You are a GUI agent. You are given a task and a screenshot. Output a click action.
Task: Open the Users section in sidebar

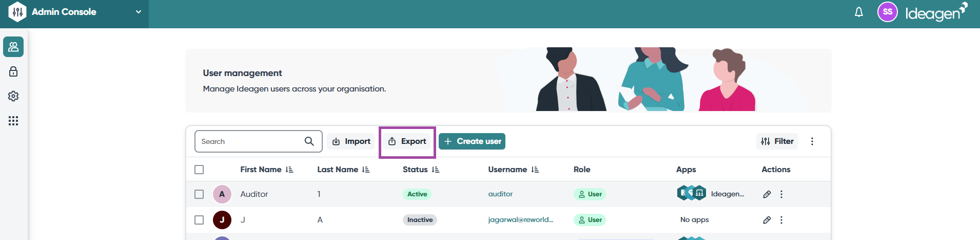coord(13,47)
